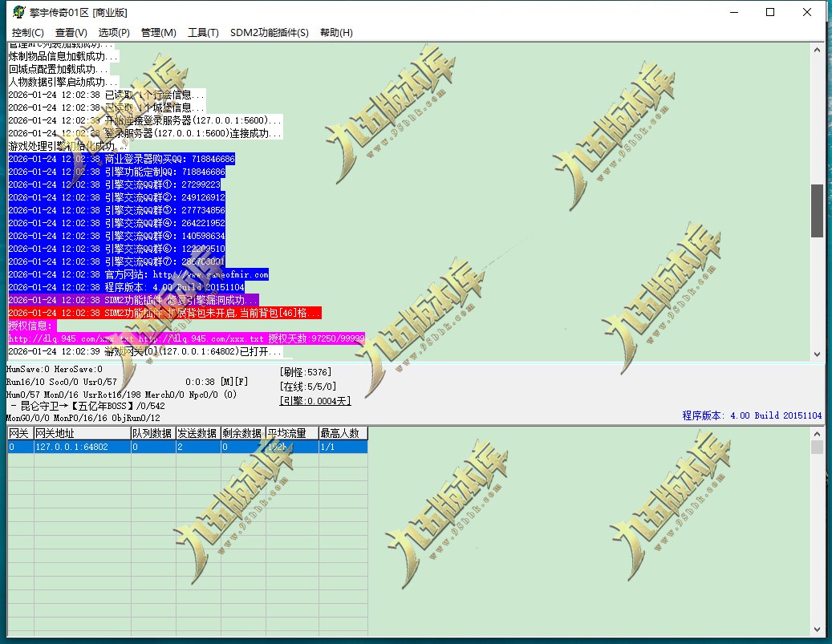Screen dimensions: 832x644
Task: Click the log panel scrollbar thumb
Action: click(817, 211)
